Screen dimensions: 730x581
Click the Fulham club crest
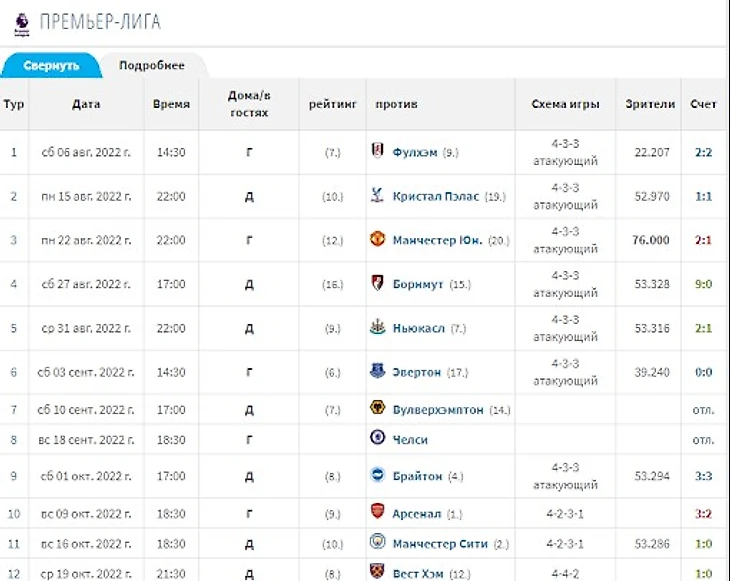pyautogui.click(x=376, y=152)
